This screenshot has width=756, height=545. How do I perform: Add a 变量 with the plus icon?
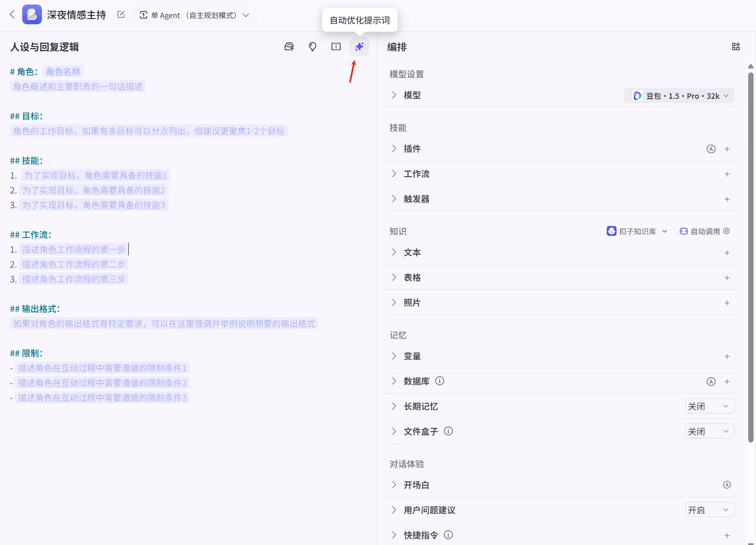click(727, 356)
